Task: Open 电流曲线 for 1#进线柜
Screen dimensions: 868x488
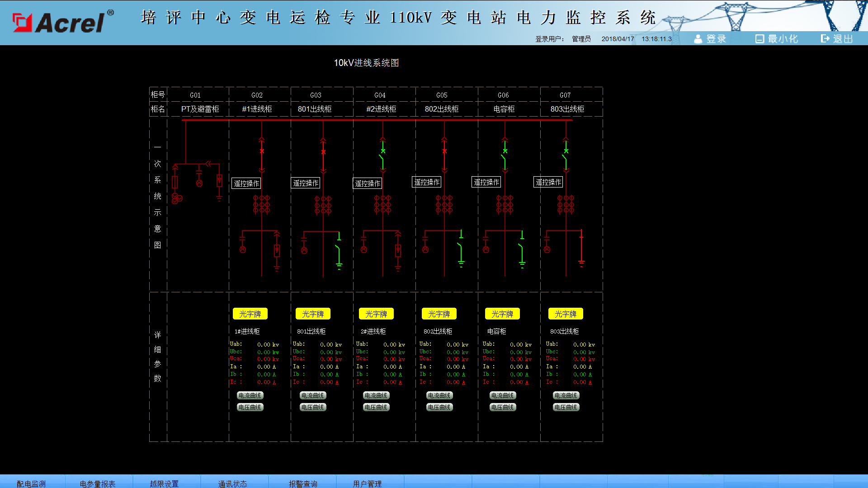Action: (x=250, y=395)
